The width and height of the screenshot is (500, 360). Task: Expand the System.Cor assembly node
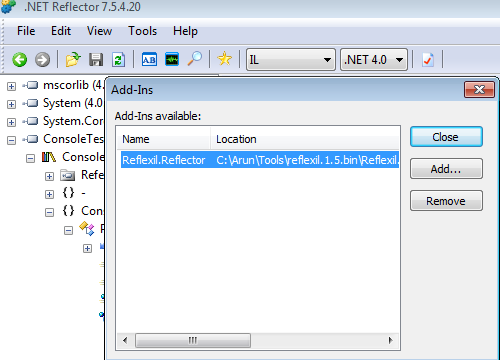tap(11, 122)
